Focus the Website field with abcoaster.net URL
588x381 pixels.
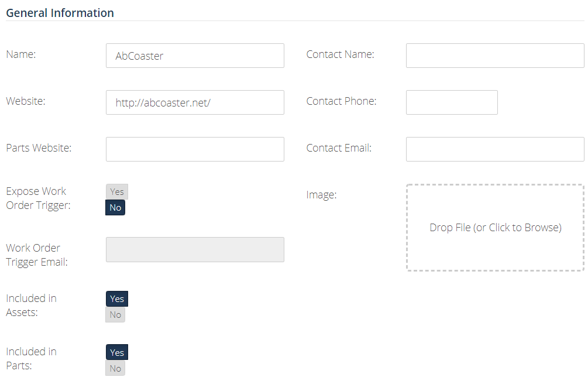[x=195, y=102]
